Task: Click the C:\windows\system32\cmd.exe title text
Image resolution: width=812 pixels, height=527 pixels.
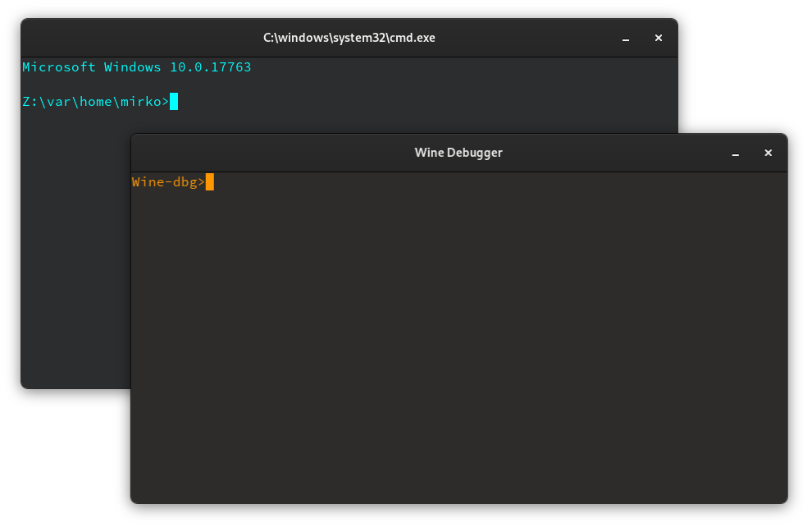Action: [349, 38]
